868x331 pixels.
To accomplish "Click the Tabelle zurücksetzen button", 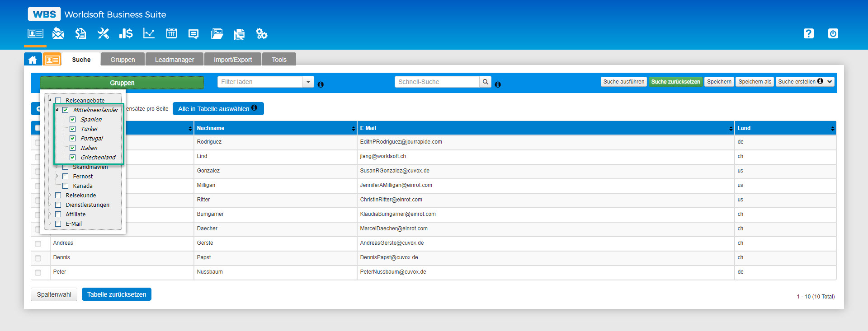I will click(x=117, y=294).
